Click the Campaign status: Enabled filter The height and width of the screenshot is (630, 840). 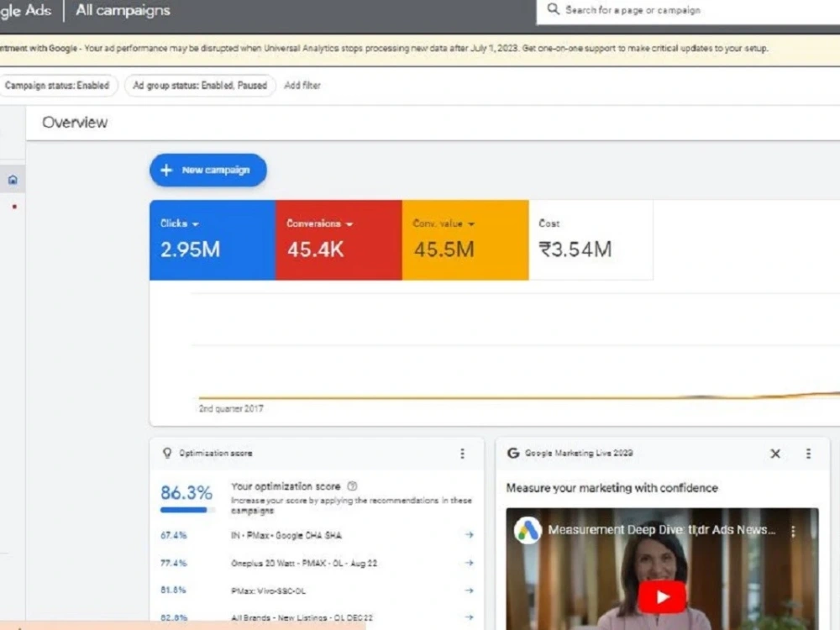tap(57, 86)
